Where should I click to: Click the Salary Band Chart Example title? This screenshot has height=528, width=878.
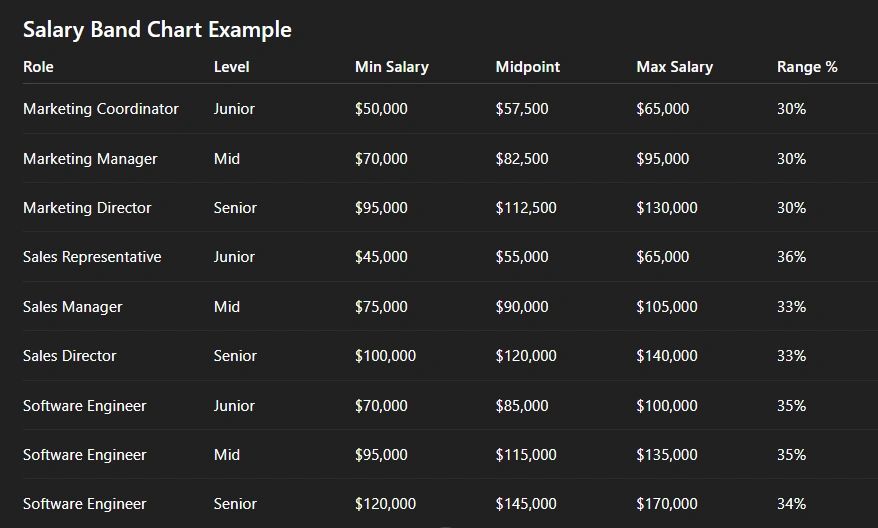[x=157, y=30]
